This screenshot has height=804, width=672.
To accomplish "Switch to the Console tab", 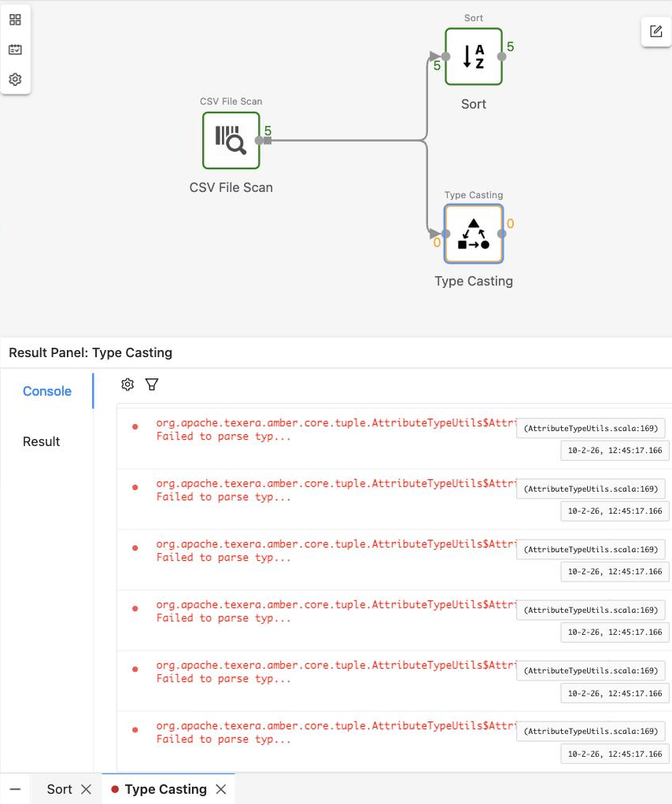I will pos(47,391).
